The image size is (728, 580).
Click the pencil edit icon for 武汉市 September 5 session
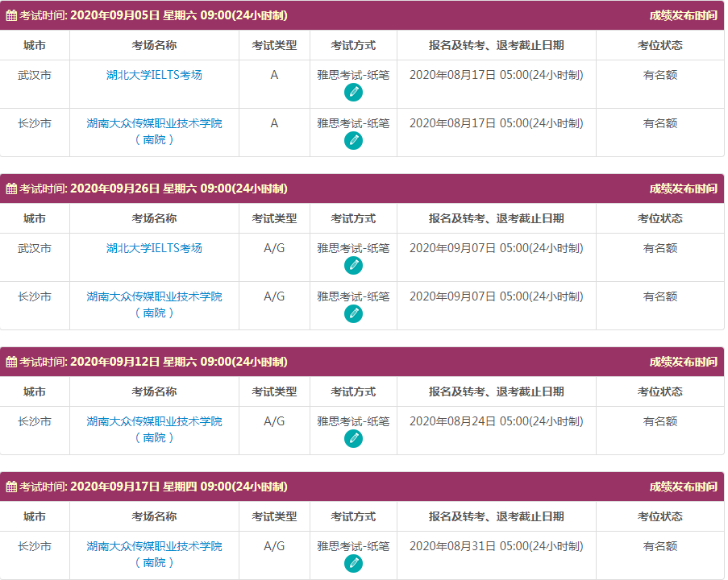pos(353,91)
